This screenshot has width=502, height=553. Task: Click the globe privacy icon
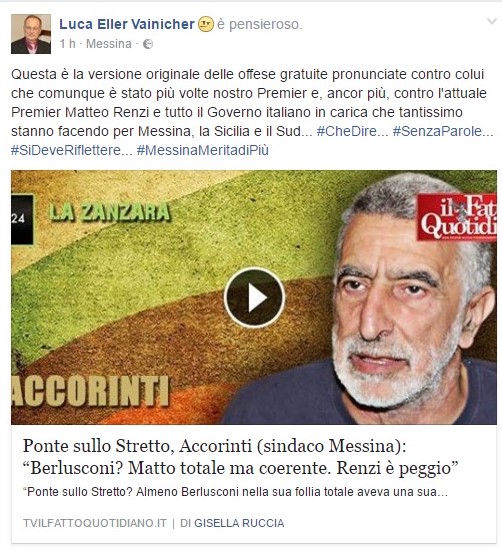pyautogui.click(x=148, y=44)
